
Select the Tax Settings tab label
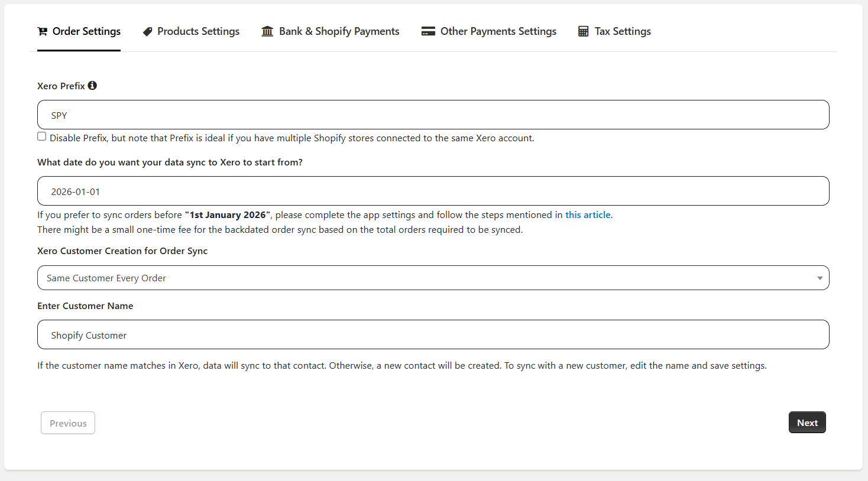coord(623,31)
